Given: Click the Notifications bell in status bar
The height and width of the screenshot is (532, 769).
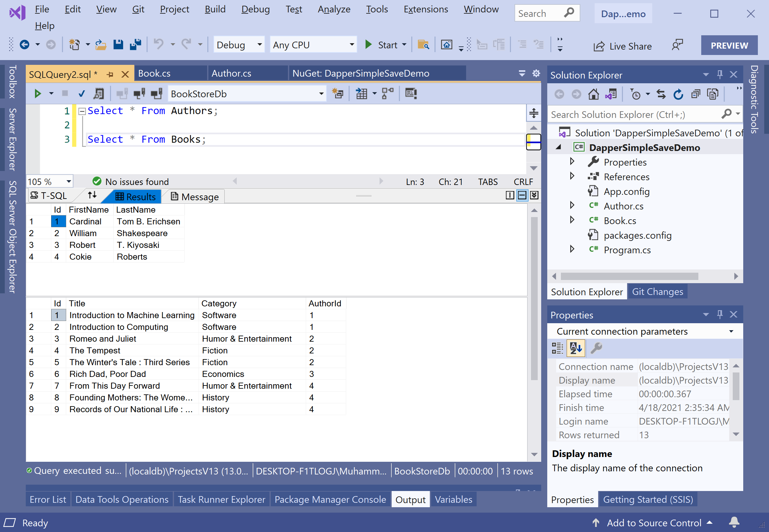Looking at the screenshot, I should click(x=734, y=522).
